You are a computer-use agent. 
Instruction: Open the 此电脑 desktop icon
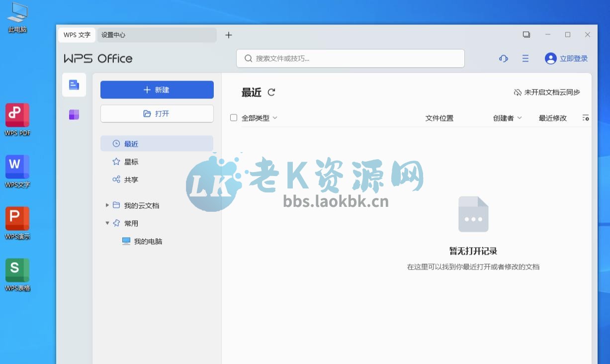point(17,17)
